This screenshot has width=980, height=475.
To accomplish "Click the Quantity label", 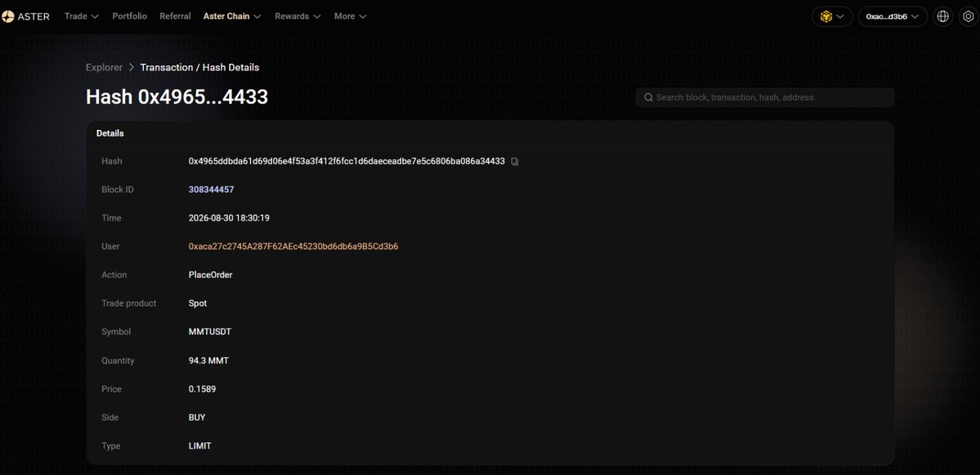I will pos(118,361).
